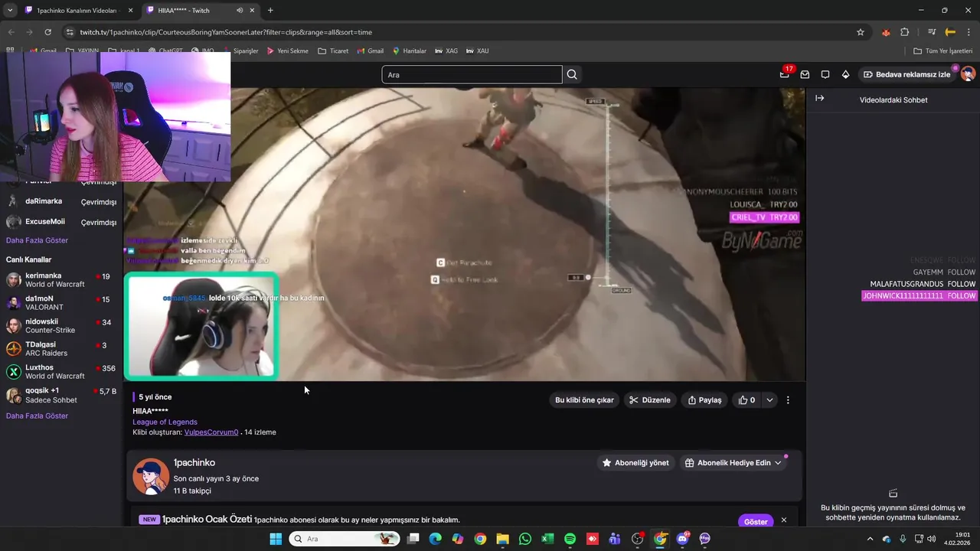The height and width of the screenshot is (551, 980).
Task: Click Bedava reklamsız izle button
Action: click(x=906, y=74)
